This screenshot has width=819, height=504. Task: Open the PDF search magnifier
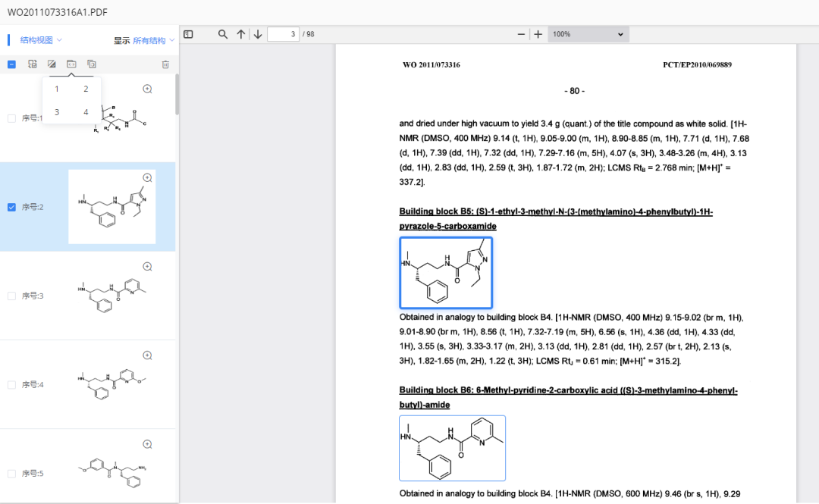pyautogui.click(x=222, y=34)
